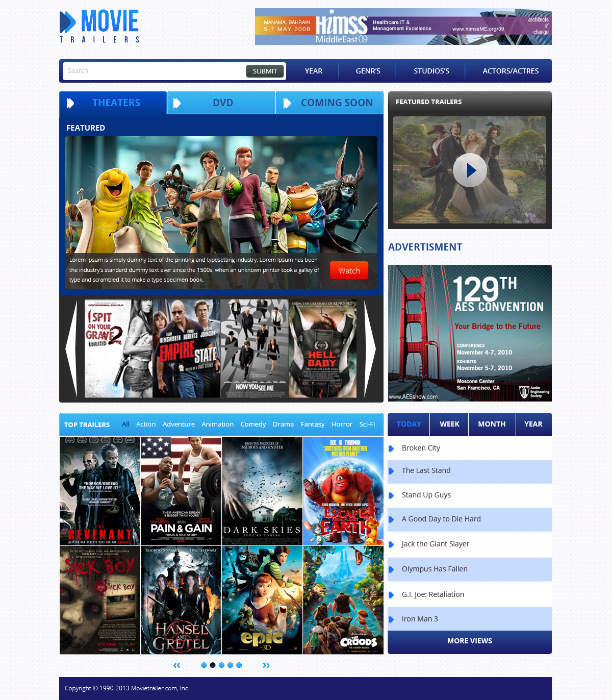Open Empire State poster in carousel
The width and height of the screenshot is (612, 700).
[x=187, y=348]
